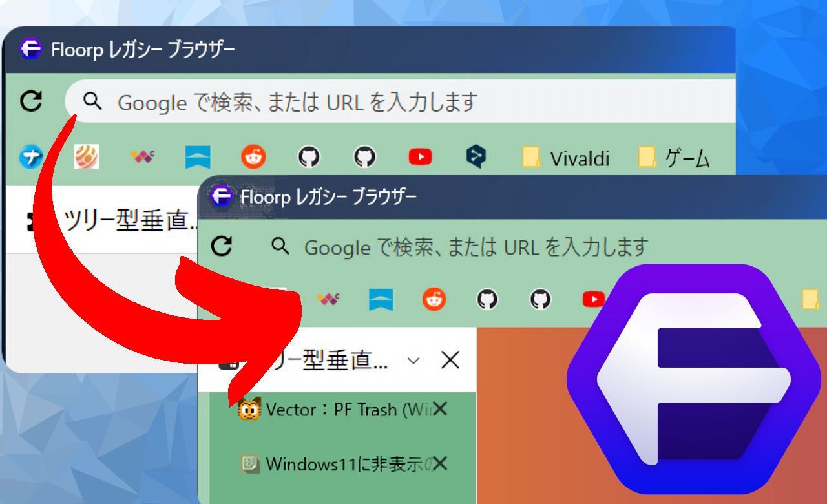Image resolution: width=827 pixels, height=504 pixels.
Task: Open the YouTube bookmark in front window
Action: pyautogui.click(x=593, y=299)
